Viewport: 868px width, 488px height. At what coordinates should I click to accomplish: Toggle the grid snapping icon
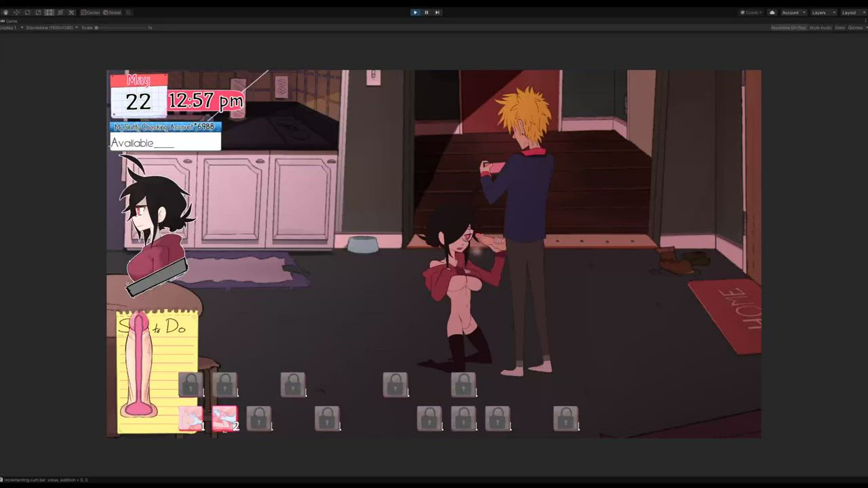click(129, 12)
